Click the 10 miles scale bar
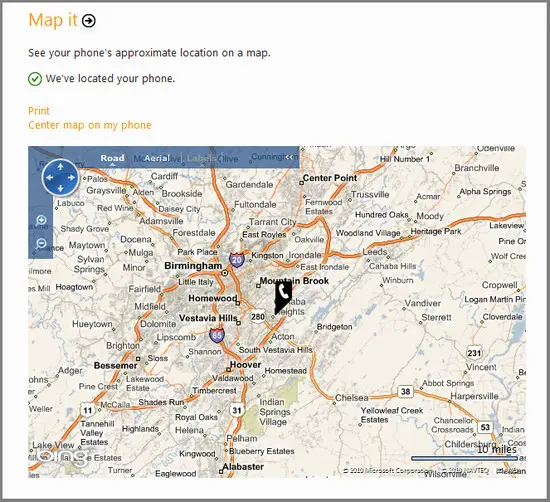The height and width of the screenshot is (502, 550). click(464, 458)
